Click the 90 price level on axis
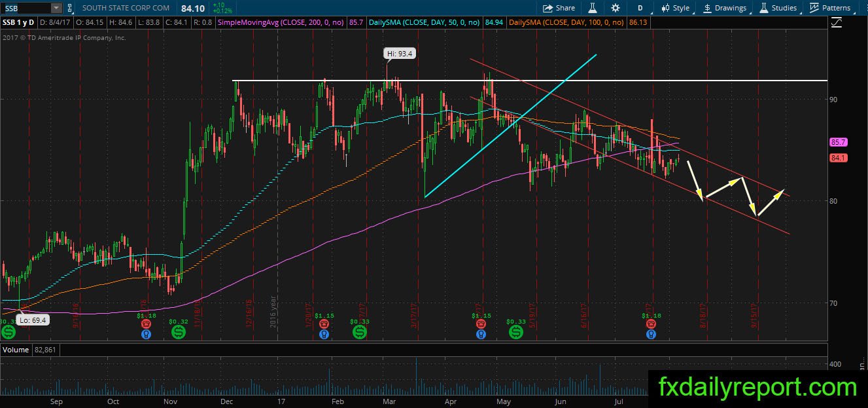 point(834,99)
